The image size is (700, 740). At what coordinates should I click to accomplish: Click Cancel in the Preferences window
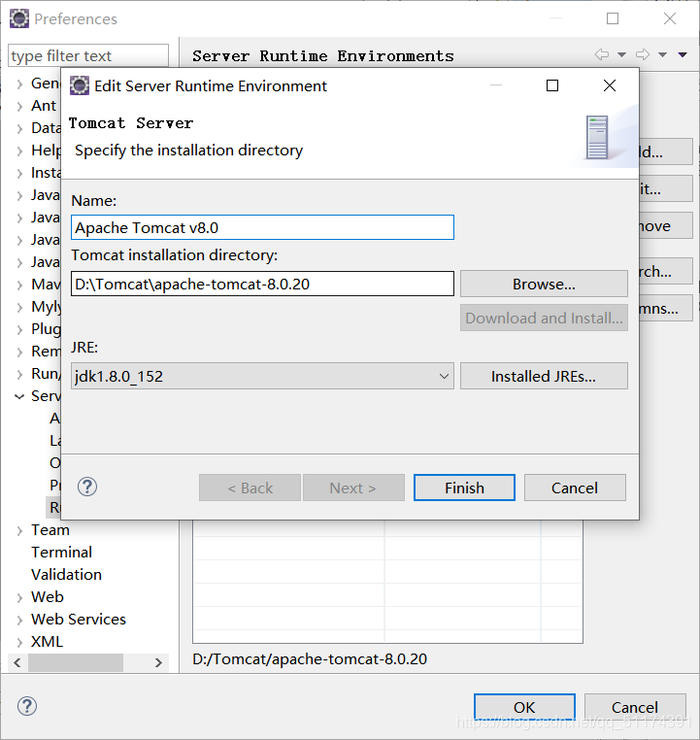click(x=635, y=707)
